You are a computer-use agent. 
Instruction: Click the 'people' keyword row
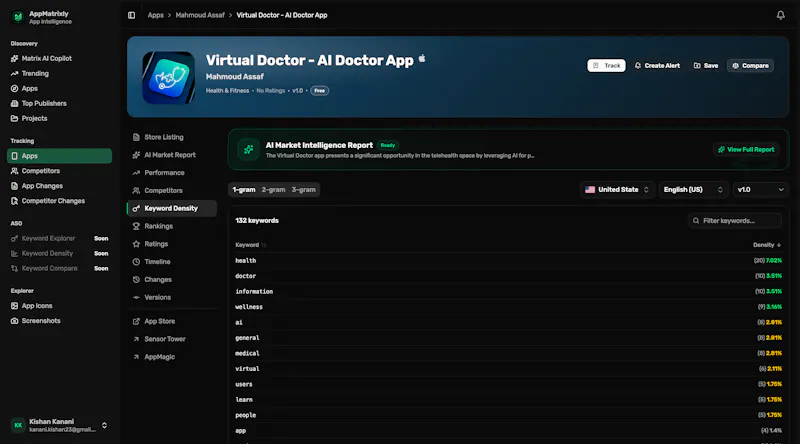click(508, 415)
